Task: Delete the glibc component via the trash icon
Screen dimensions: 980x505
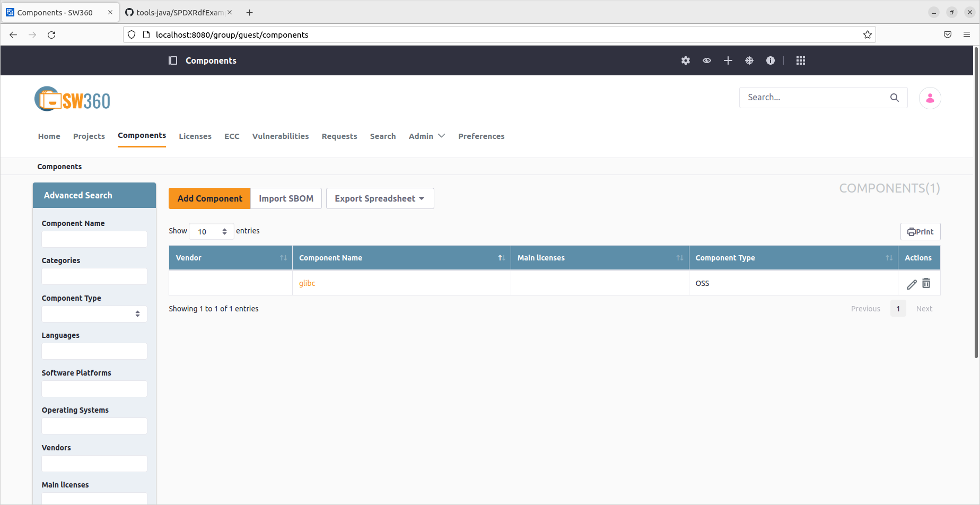Action: tap(926, 283)
